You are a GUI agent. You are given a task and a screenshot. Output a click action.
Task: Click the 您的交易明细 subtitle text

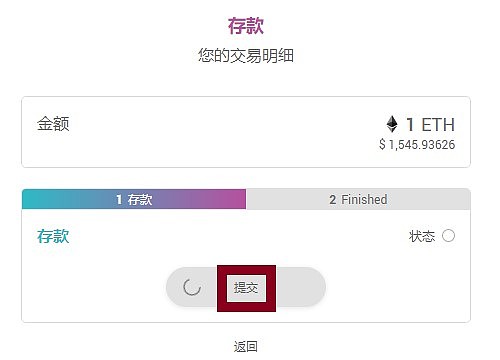pos(246,55)
